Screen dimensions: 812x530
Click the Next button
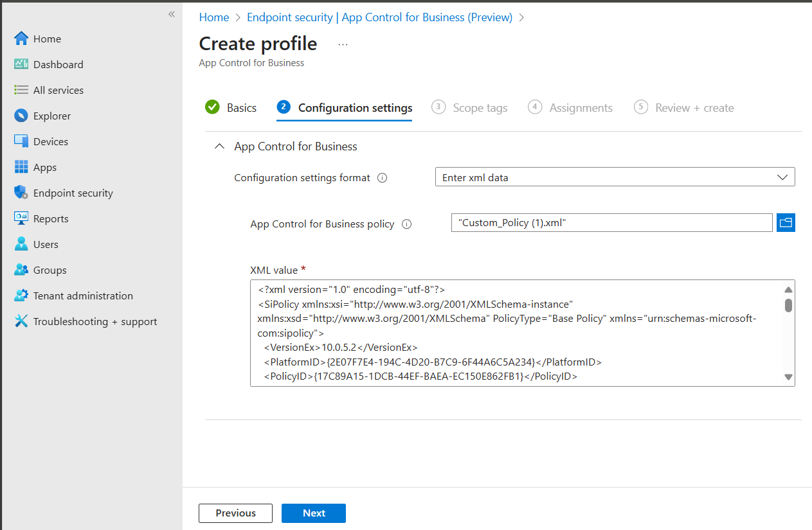tap(314, 513)
